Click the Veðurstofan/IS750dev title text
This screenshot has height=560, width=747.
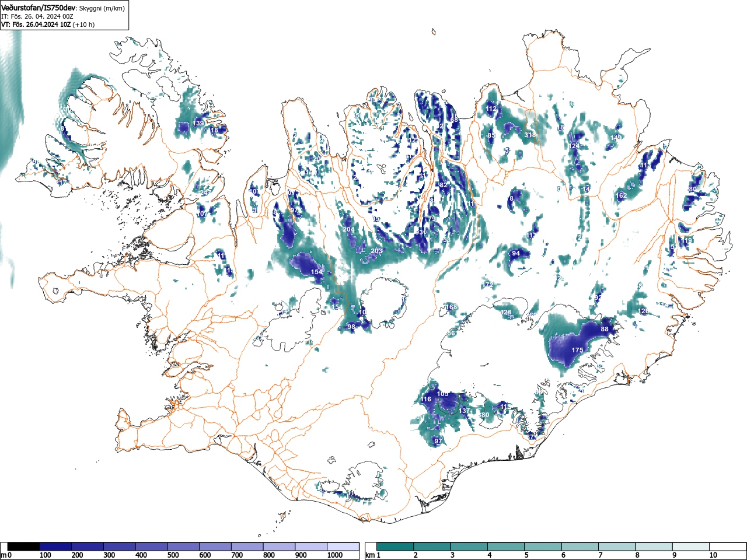pos(38,7)
